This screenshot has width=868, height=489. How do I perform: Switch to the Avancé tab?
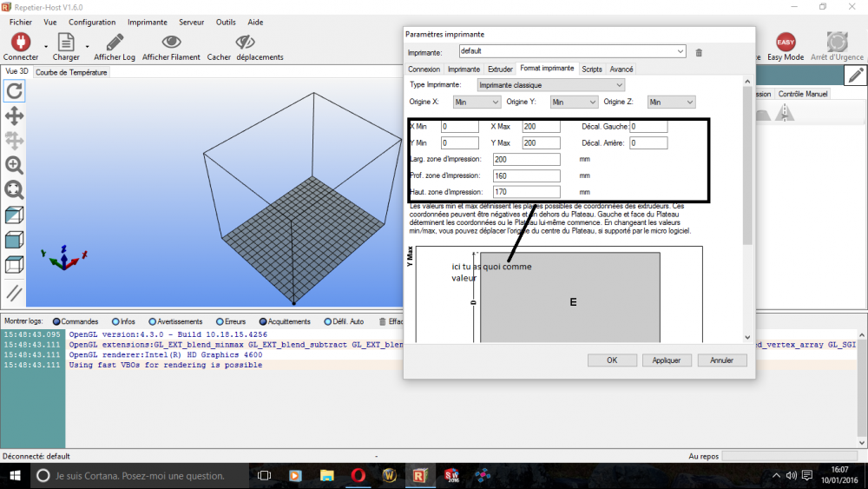[621, 69]
